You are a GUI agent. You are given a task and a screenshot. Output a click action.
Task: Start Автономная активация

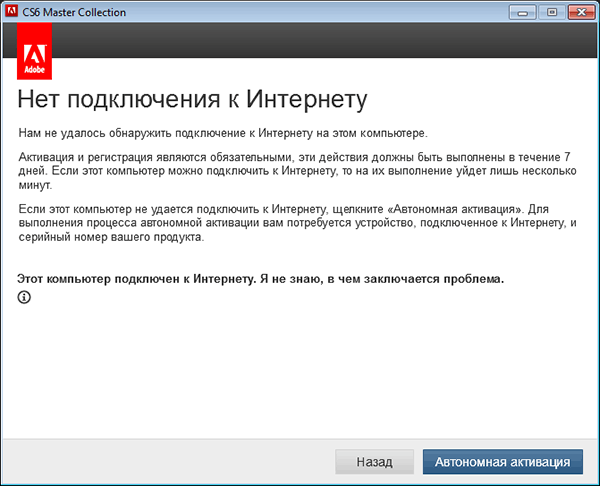502,462
